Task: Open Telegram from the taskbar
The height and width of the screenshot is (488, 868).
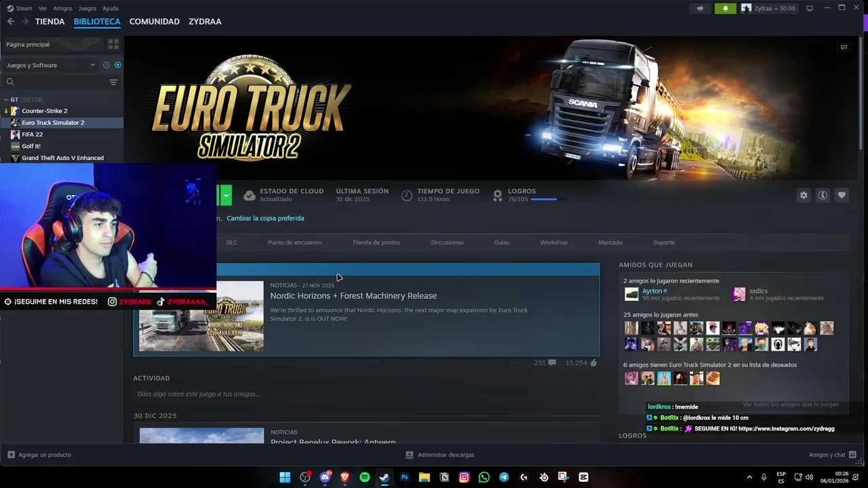Action: 504,477
